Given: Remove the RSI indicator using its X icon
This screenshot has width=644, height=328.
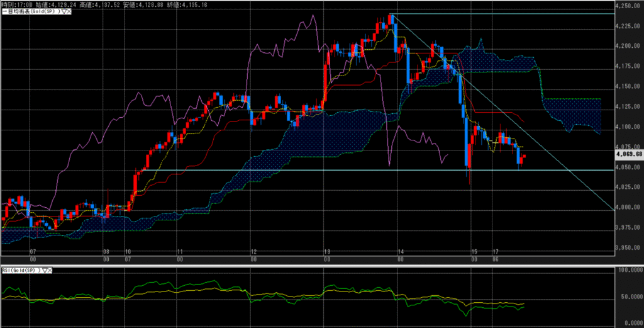Looking at the screenshot, I should 50,270.
